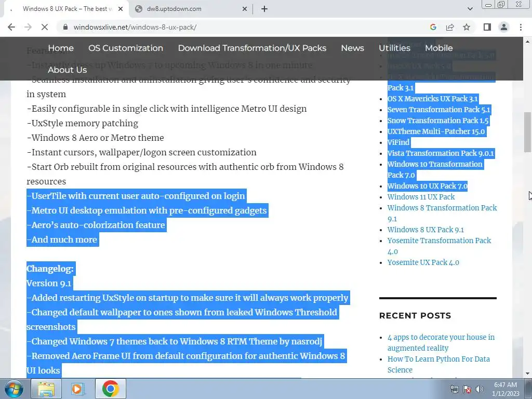This screenshot has width=532, height=399.
Task: Click the forward navigation arrow
Action: pyautogui.click(x=28, y=27)
